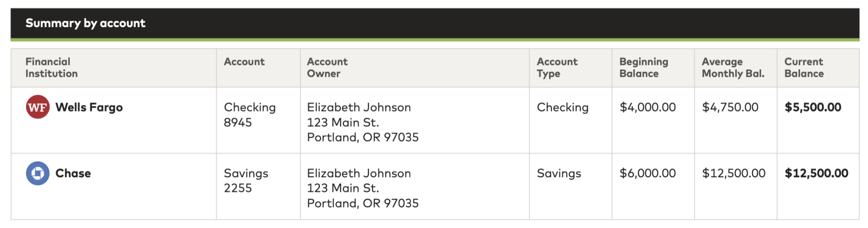Click the Summary by account title bar
868x228 pixels.
[x=85, y=23]
